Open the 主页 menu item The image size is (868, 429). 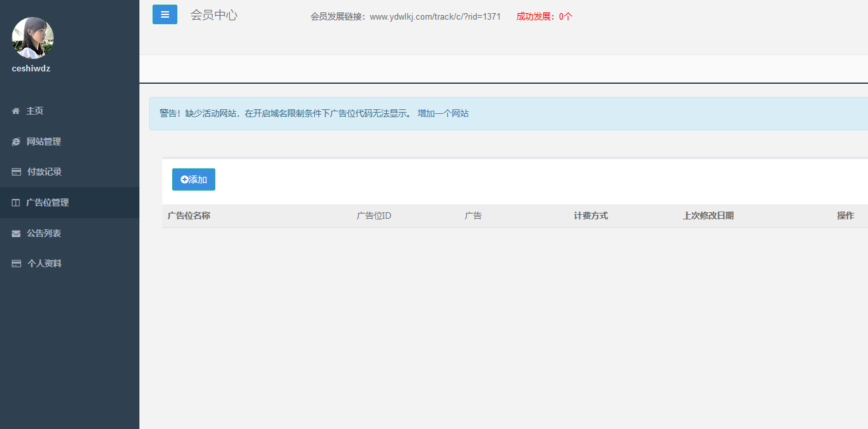point(69,111)
